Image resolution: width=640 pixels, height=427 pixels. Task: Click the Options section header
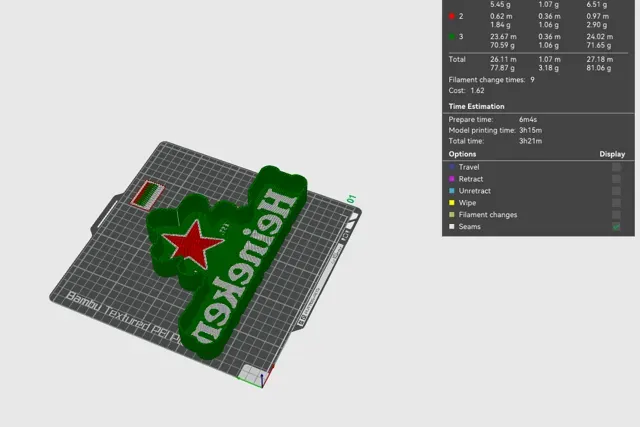tap(462, 154)
